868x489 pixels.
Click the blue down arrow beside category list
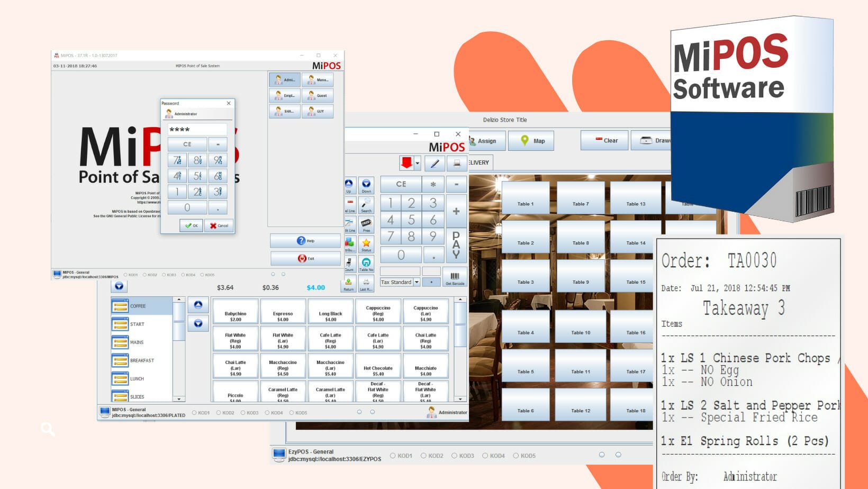pos(198,323)
